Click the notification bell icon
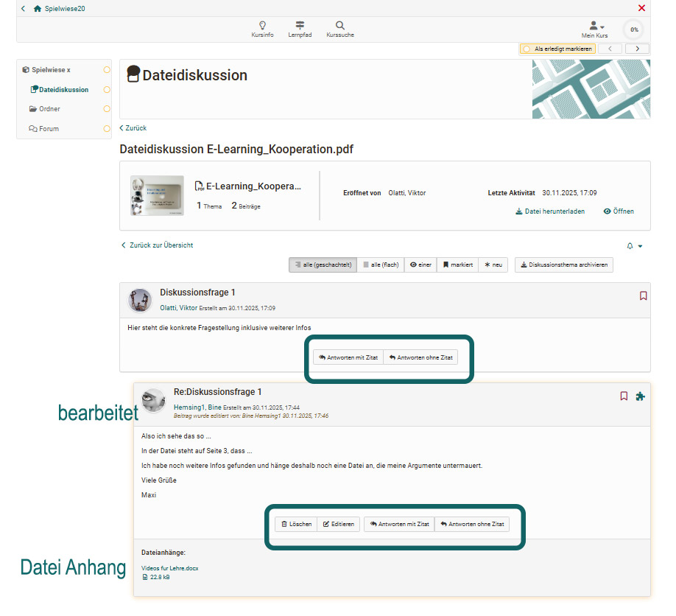The width and height of the screenshot is (676, 616). click(630, 245)
